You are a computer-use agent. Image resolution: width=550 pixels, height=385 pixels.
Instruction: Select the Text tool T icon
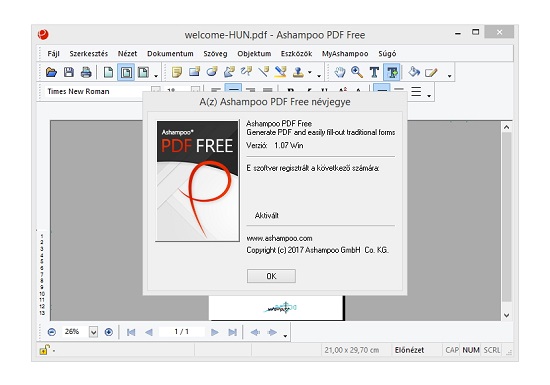point(374,72)
